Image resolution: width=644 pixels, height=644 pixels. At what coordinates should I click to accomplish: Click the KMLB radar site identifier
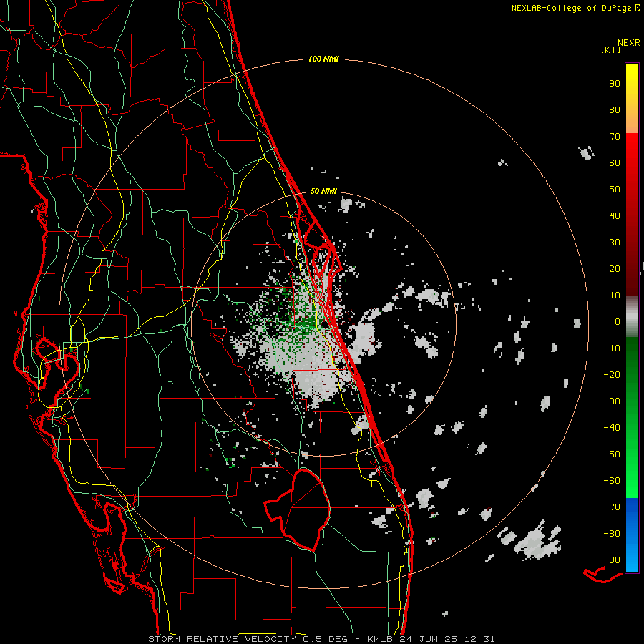[x=381, y=639]
